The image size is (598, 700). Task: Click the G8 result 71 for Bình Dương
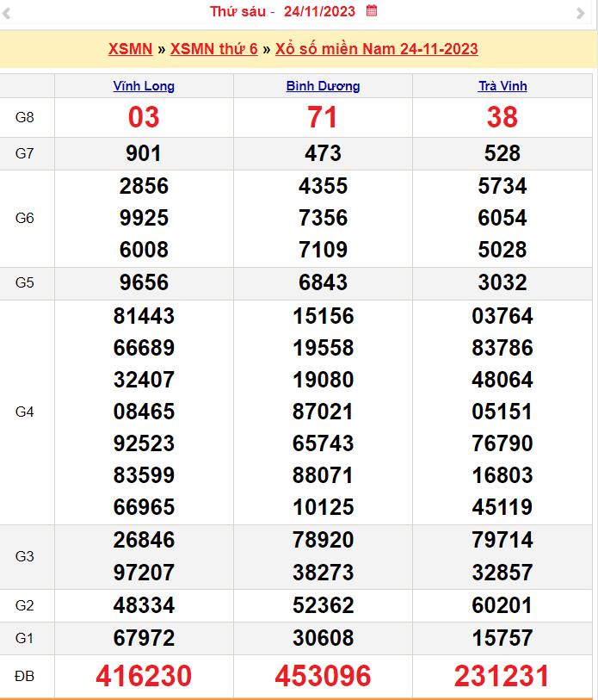pyautogui.click(x=323, y=117)
